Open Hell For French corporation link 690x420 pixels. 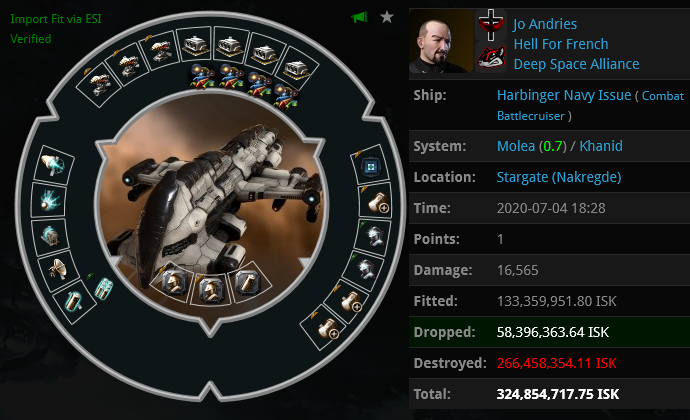[x=561, y=44]
